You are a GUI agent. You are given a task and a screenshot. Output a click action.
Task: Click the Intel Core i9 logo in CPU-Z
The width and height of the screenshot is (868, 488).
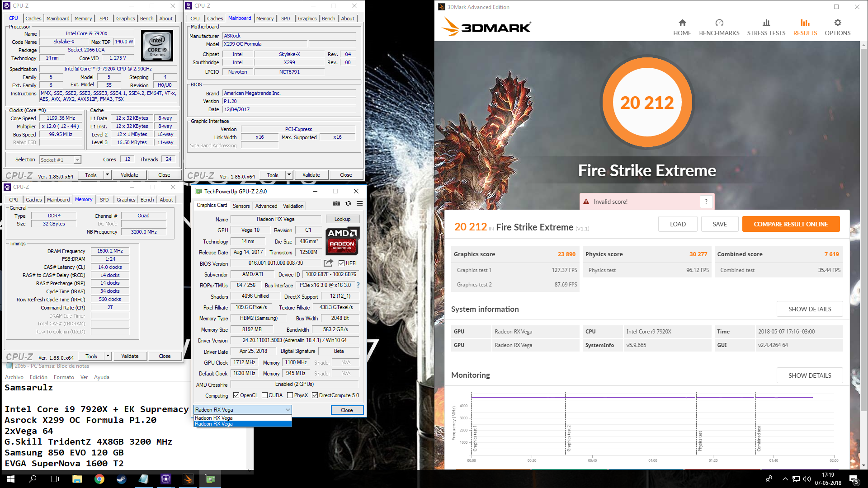[x=157, y=46]
